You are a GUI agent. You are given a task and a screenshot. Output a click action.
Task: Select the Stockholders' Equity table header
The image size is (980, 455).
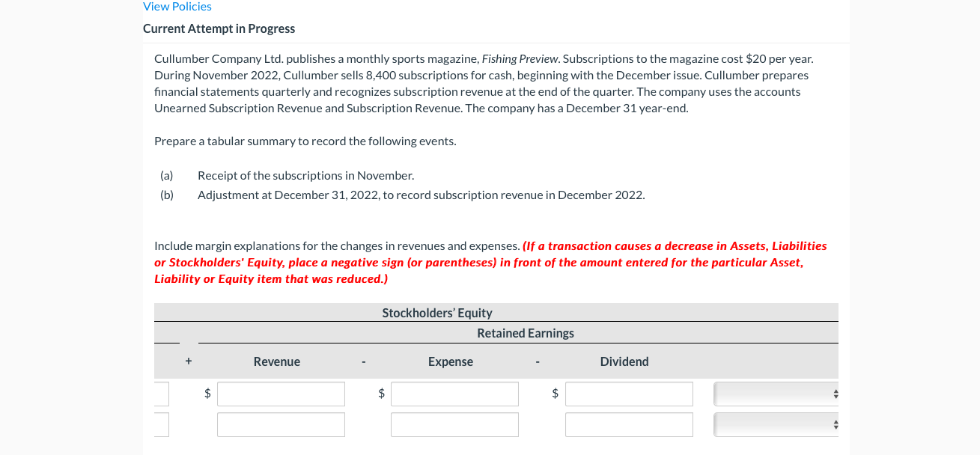pos(437,312)
